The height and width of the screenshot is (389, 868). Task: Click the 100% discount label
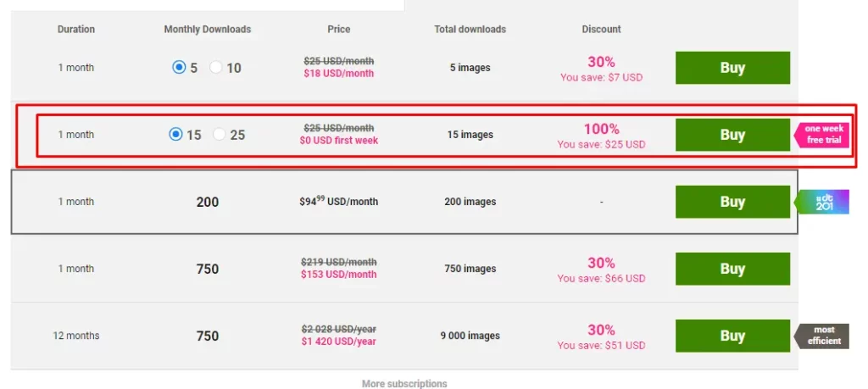(x=601, y=129)
